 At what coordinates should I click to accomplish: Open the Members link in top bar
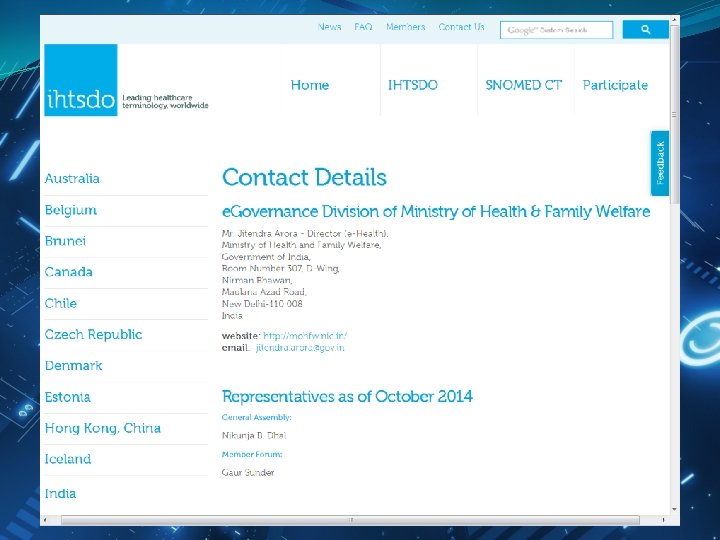coord(405,27)
